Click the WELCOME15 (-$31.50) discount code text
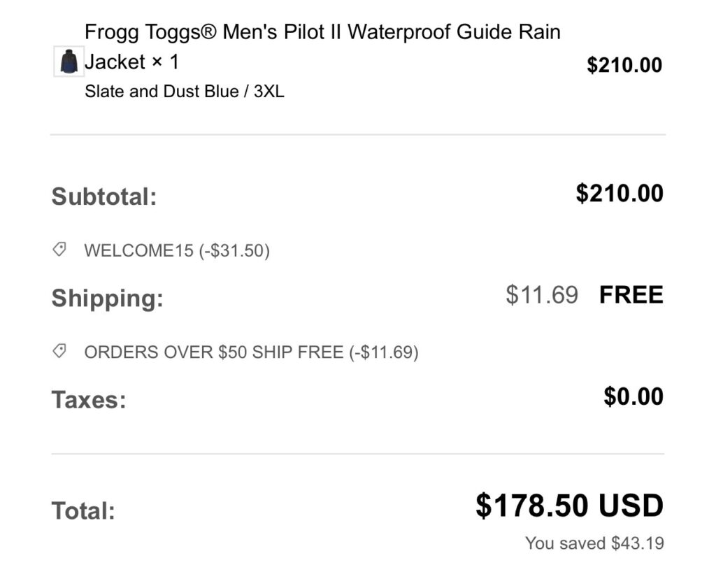The height and width of the screenshot is (588, 716). (x=177, y=250)
